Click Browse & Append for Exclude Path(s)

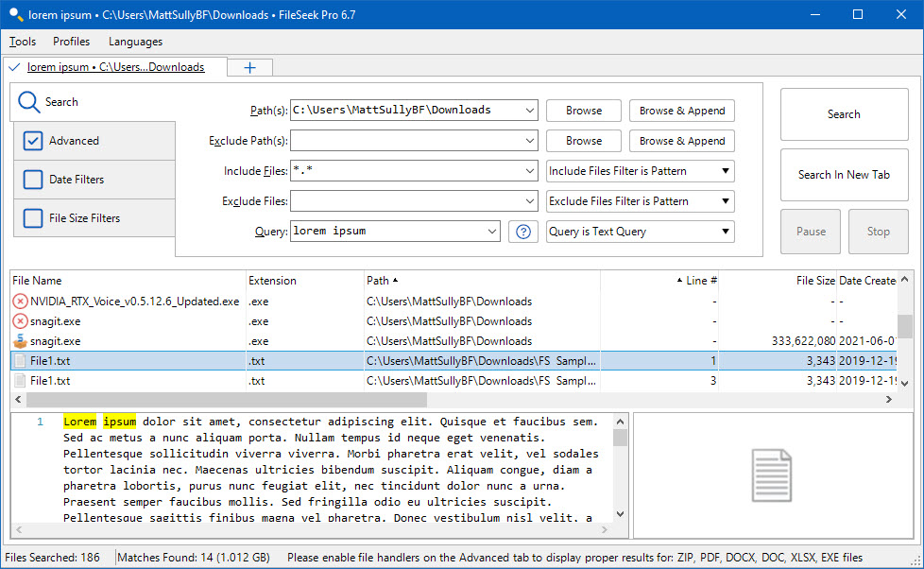pos(681,141)
